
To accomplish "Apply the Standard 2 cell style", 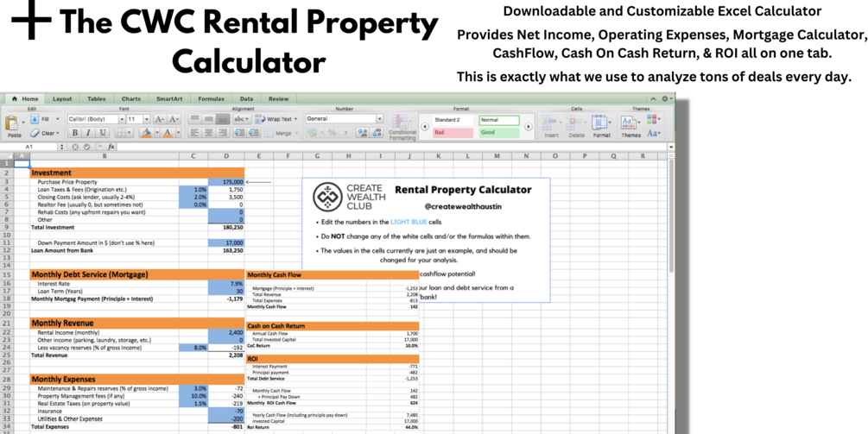I will [453, 120].
